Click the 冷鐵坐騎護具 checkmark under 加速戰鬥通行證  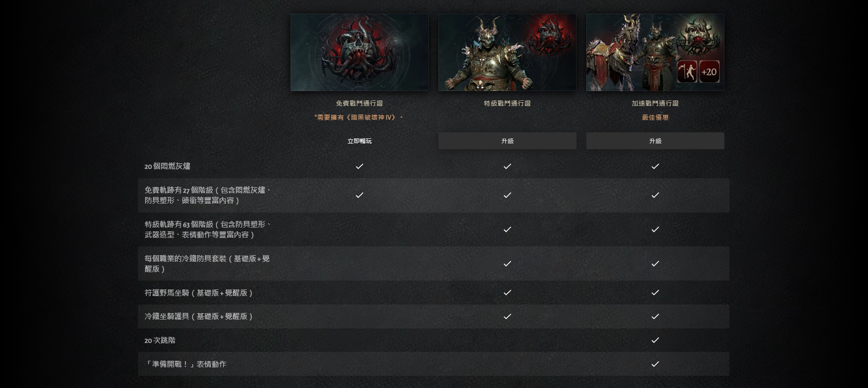pyautogui.click(x=655, y=316)
